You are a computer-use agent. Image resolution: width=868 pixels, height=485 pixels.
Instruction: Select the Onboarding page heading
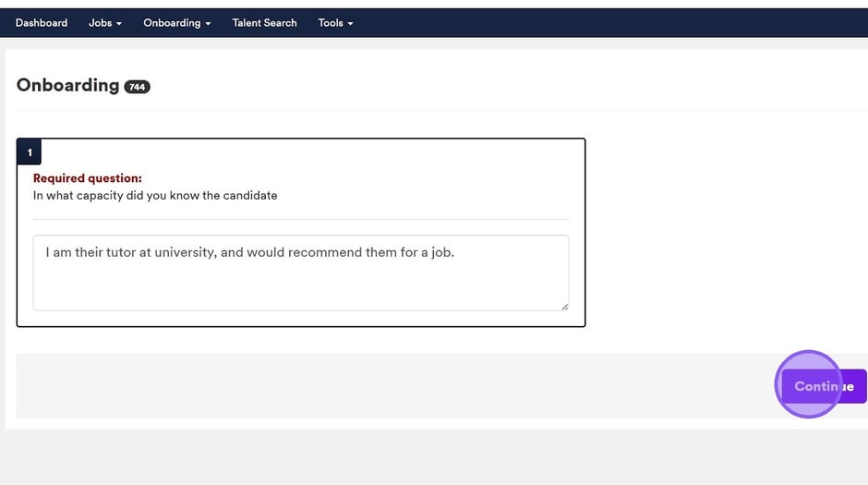tap(67, 85)
